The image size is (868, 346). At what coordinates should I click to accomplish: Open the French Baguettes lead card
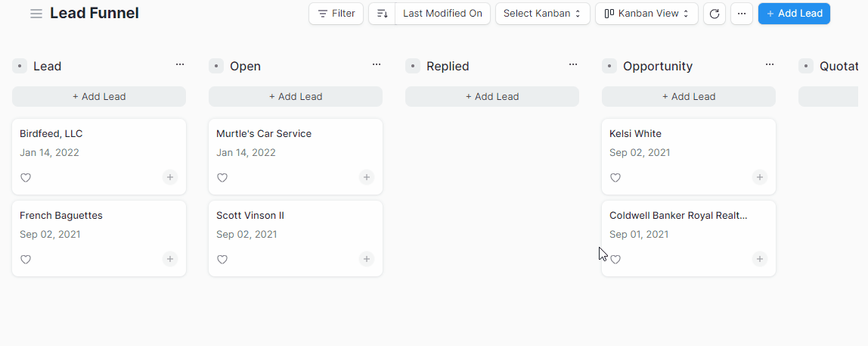coord(99,238)
